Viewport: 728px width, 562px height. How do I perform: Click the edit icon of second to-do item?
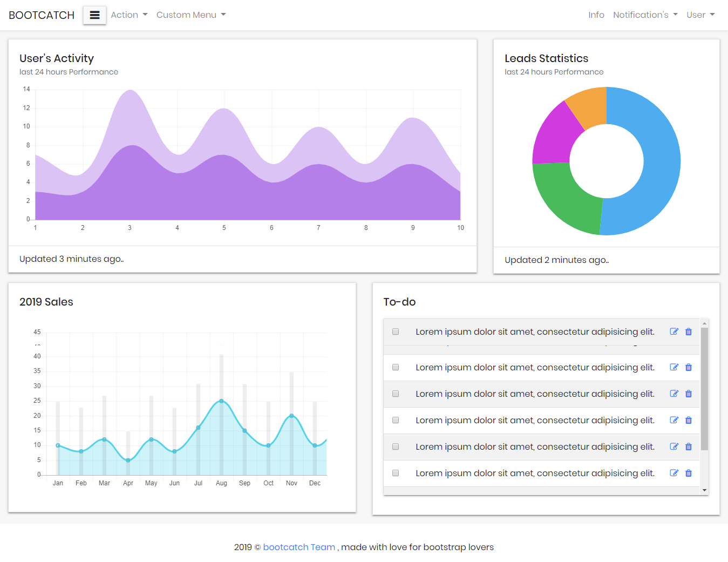point(674,367)
